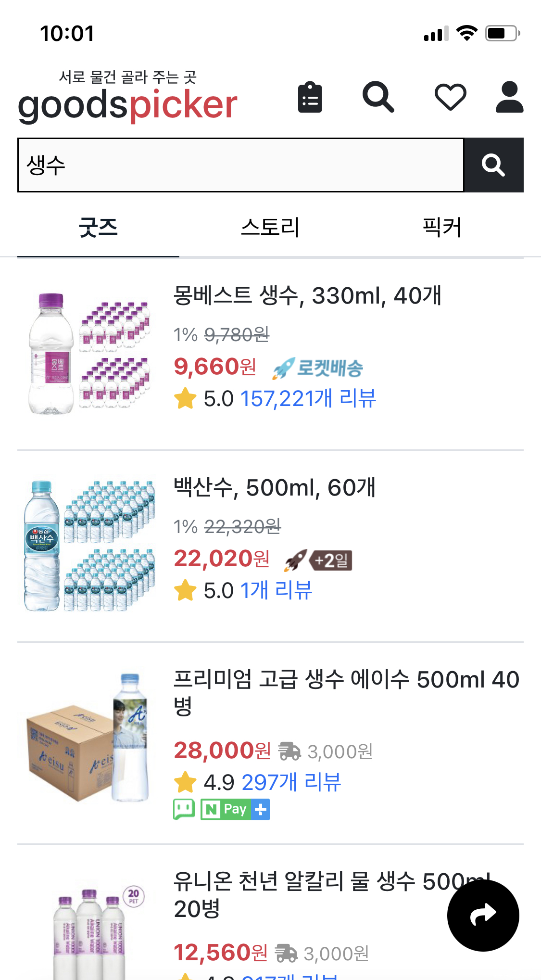541x980 pixels.
Task: Switch to the 피커 tab
Action: pos(441,228)
